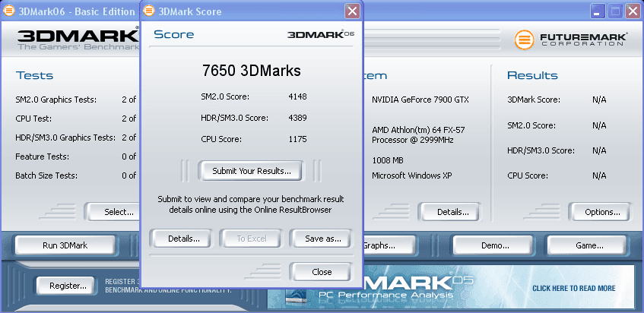Follow the CLICK HERE TO READ MORE link
This screenshot has height=313, width=644.
click(x=574, y=289)
